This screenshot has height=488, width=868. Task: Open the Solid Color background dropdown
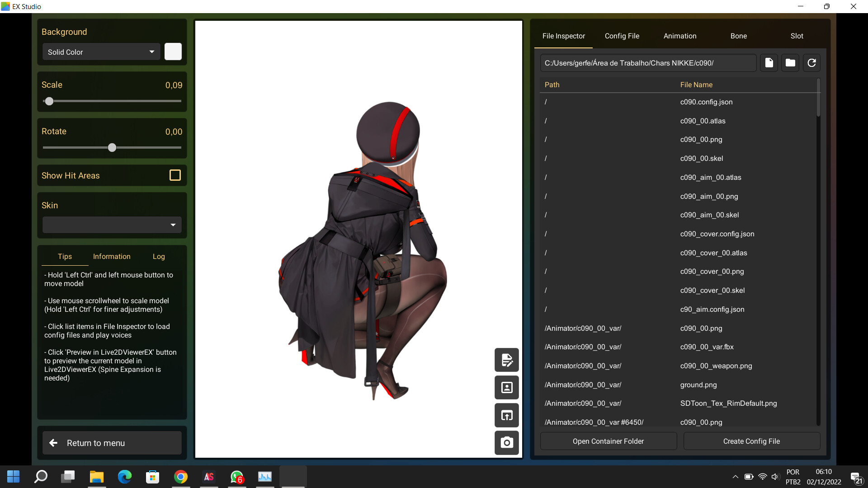tap(101, 52)
